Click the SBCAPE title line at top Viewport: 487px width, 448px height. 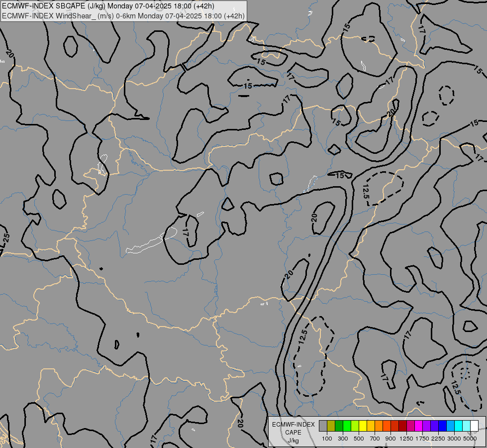108,6
